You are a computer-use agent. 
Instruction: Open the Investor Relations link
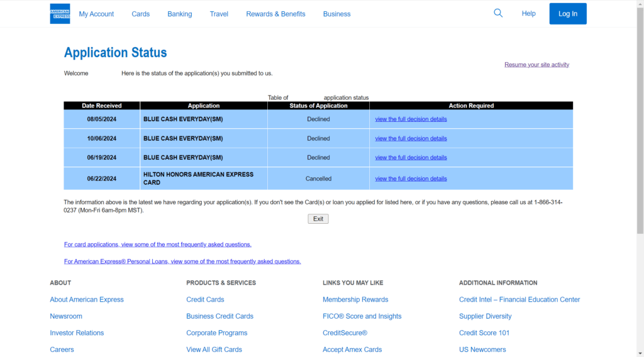tap(77, 332)
